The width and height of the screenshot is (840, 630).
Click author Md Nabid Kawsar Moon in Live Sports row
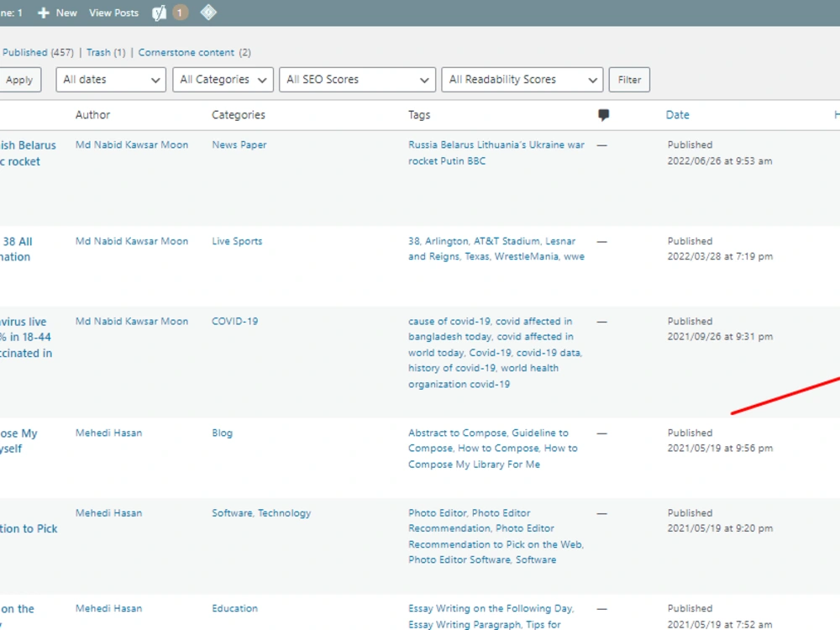pyautogui.click(x=132, y=241)
